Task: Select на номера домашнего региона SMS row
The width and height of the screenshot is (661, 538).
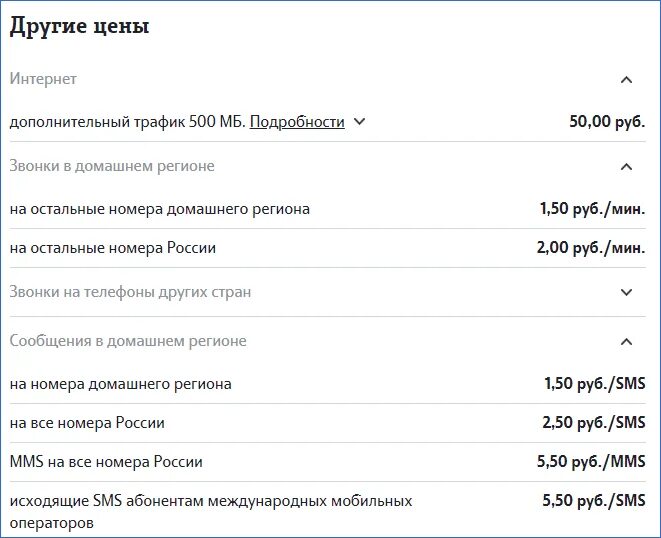Action: [328, 384]
